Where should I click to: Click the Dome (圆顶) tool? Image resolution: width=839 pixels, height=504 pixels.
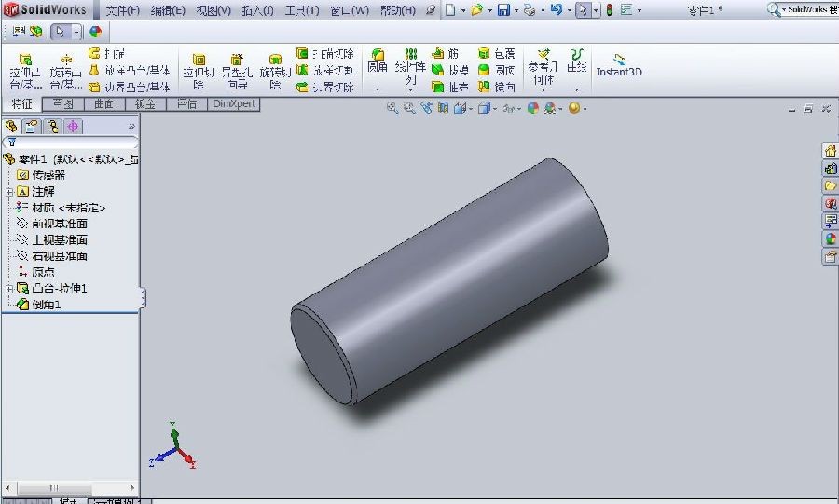click(496, 70)
